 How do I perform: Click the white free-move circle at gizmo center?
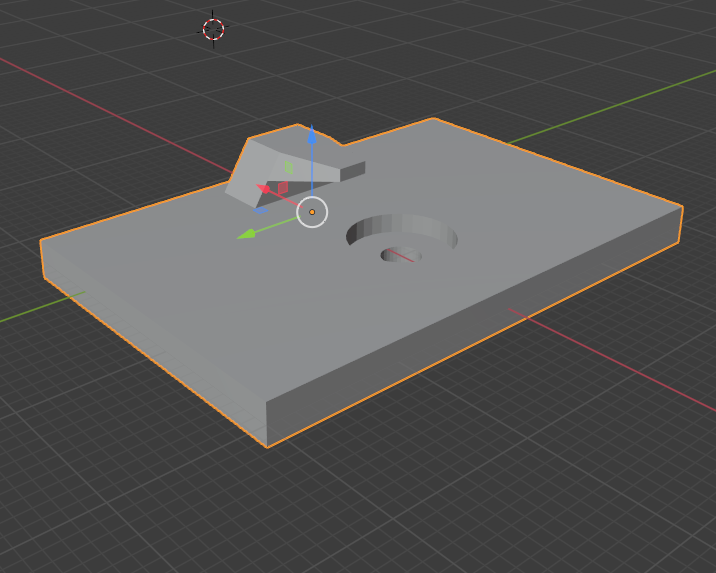pos(312,212)
